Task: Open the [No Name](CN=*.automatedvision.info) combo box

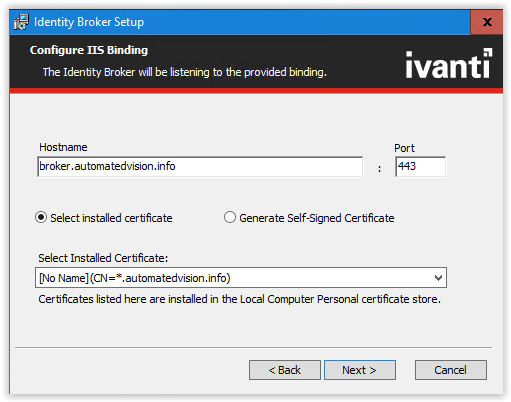Action: click(x=241, y=278)
